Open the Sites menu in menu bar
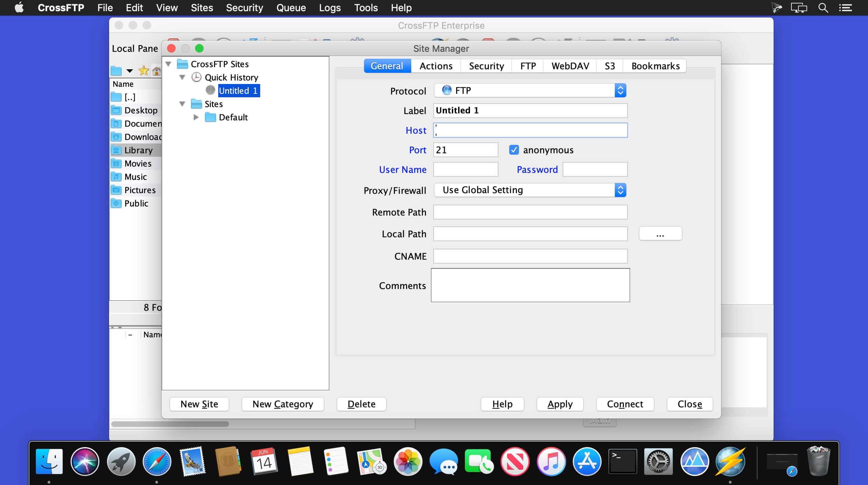 click(x=202, y=8)
